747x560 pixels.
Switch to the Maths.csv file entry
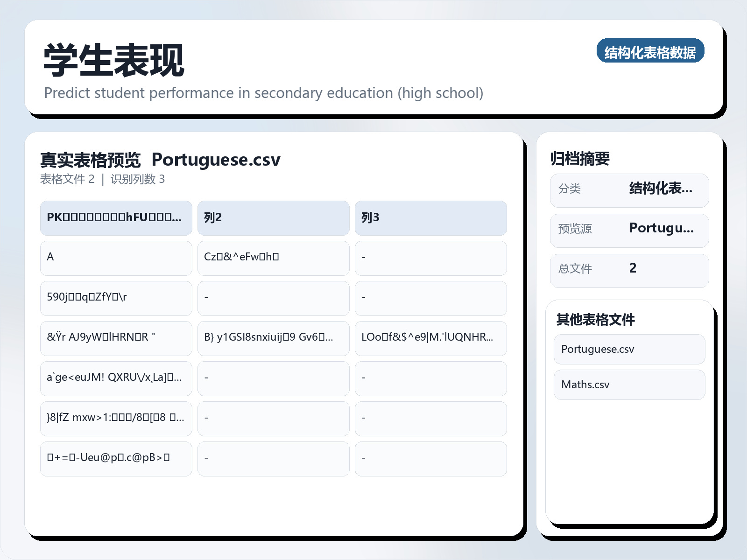[629, 385]
